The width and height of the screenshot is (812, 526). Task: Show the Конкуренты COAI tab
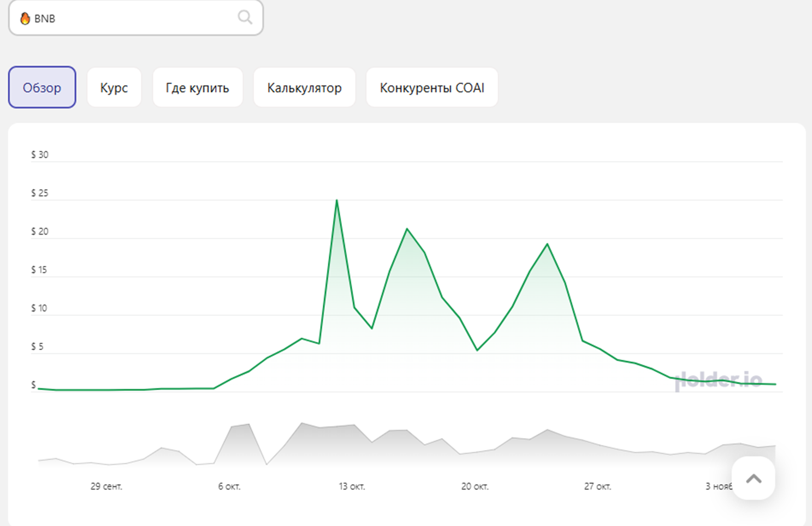[x=432, y=87]
